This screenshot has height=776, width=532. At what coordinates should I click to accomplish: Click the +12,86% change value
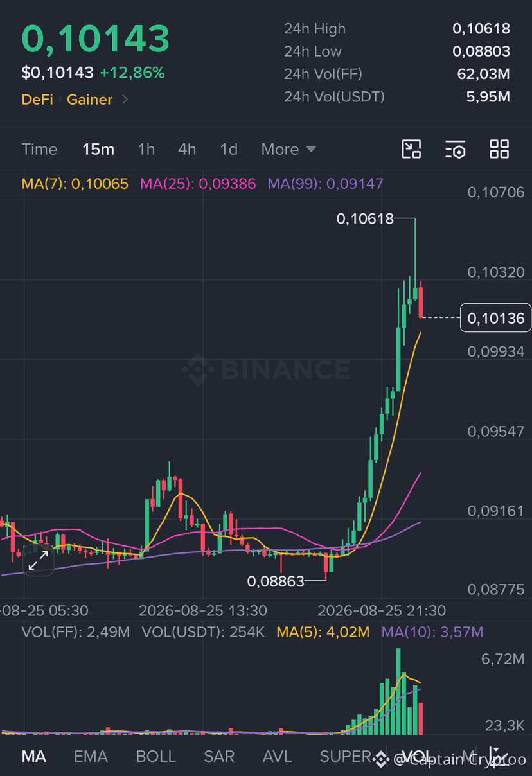[132, 73]
